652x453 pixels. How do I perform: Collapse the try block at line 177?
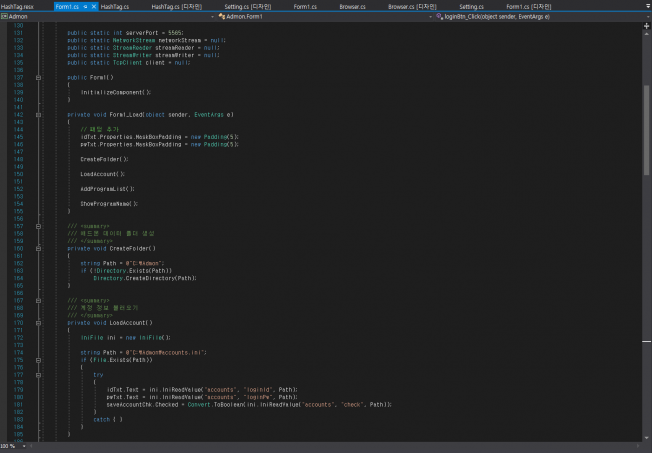(38, 375)
